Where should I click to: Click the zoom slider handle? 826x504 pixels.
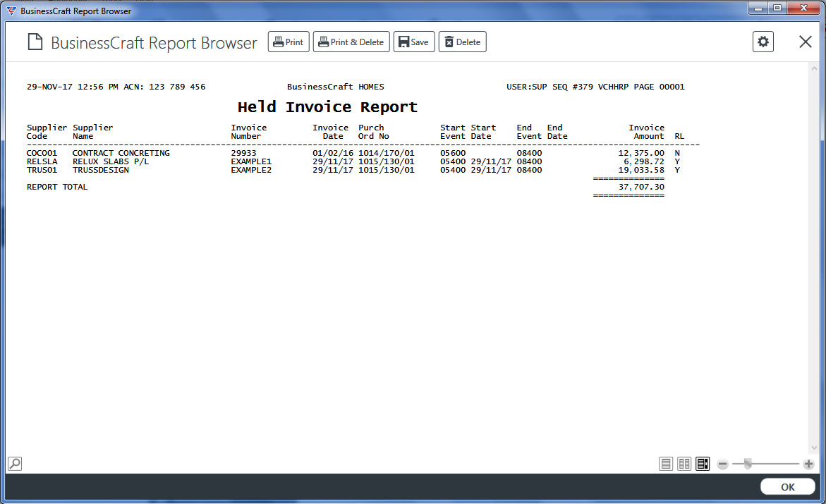point(748,464)
